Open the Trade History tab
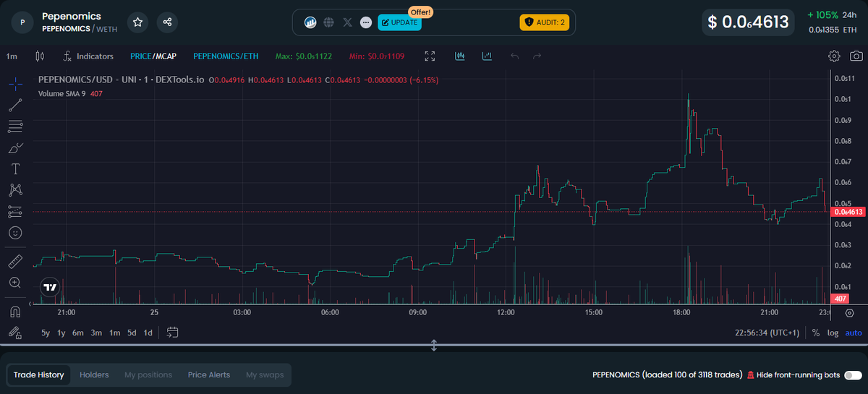The image size is (868, 394). 39,375
